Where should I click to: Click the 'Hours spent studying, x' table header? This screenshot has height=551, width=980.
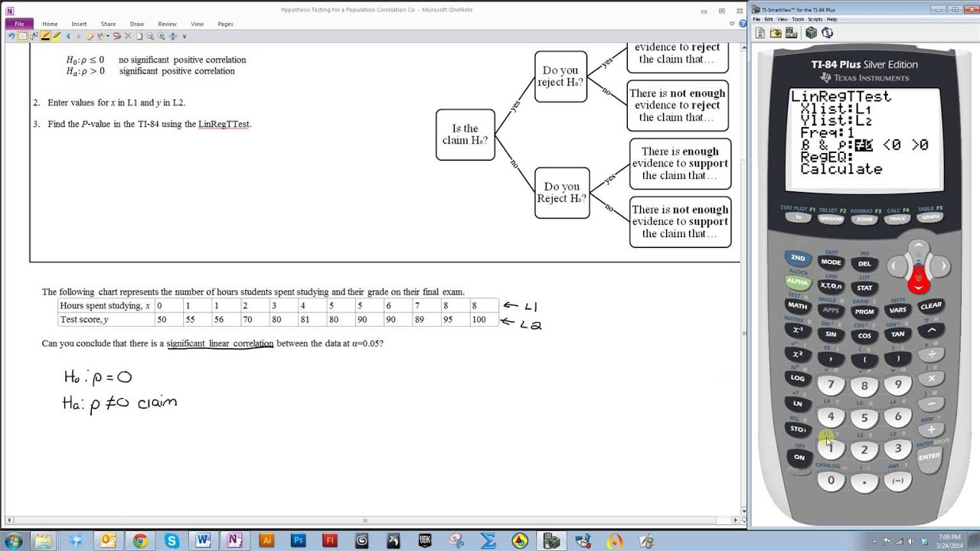(106, 306)
